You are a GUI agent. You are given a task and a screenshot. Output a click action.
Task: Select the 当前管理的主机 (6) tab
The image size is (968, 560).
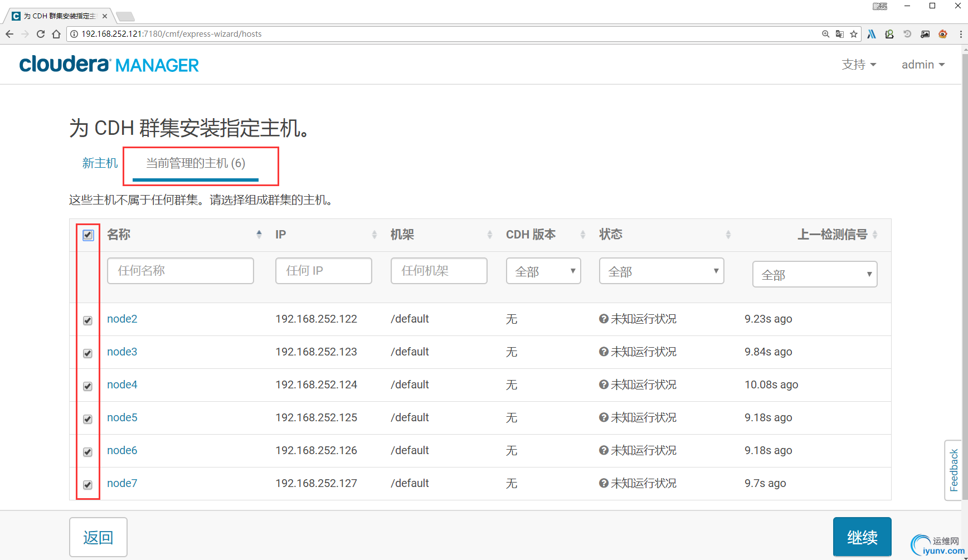(196, 163)
